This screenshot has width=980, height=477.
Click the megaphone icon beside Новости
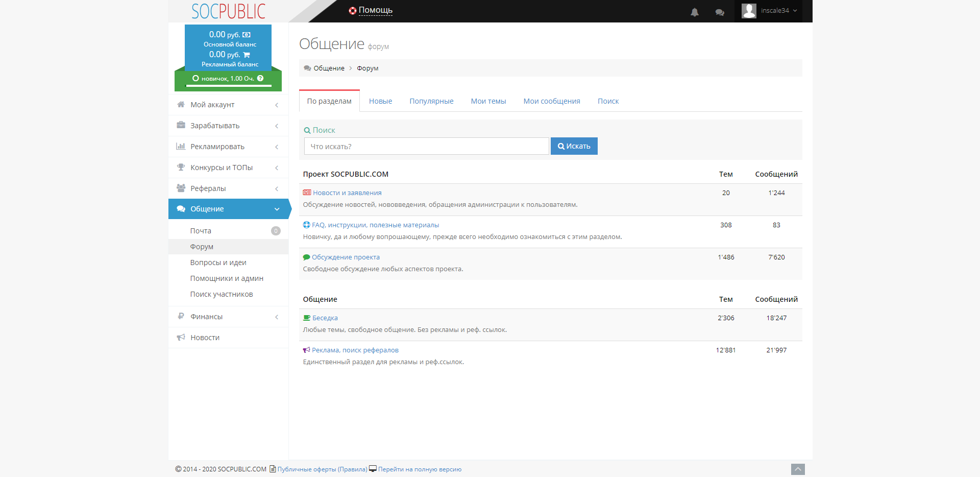click(181, 337)
